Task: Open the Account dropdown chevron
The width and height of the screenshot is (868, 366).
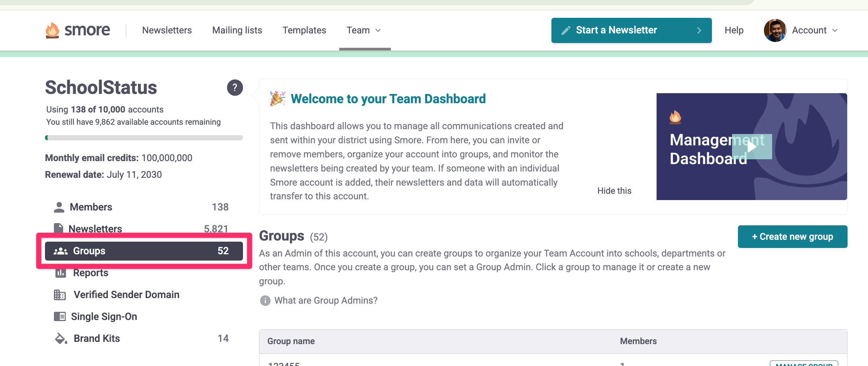Action: pyautogui.click(x=835, y=30)
